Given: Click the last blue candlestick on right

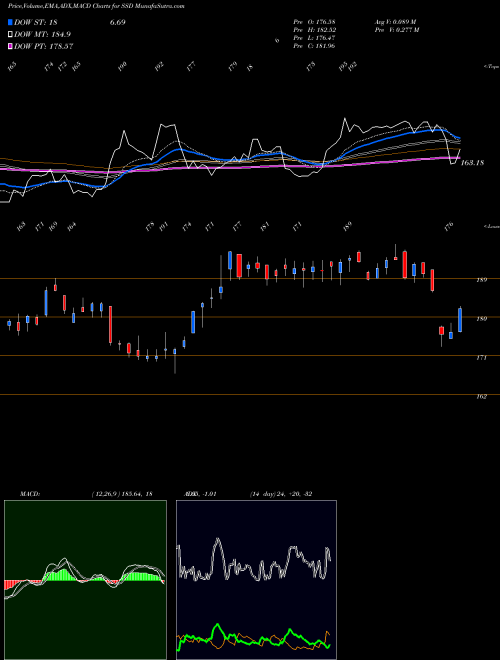Looking at the screenshot, I should [460, 320].
